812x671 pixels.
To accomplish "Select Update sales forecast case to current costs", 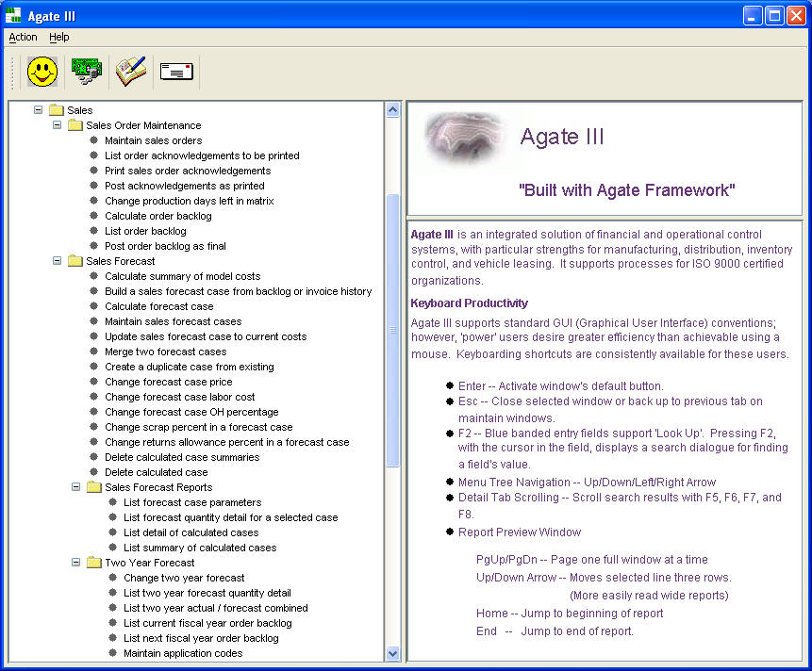I will (x=206, y=336).
